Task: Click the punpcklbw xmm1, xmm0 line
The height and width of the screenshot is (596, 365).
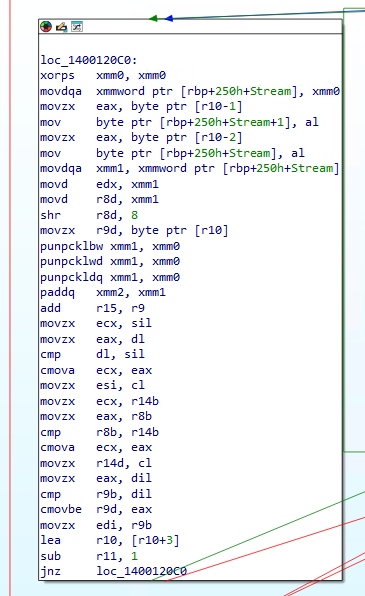Action: (110, 246)
